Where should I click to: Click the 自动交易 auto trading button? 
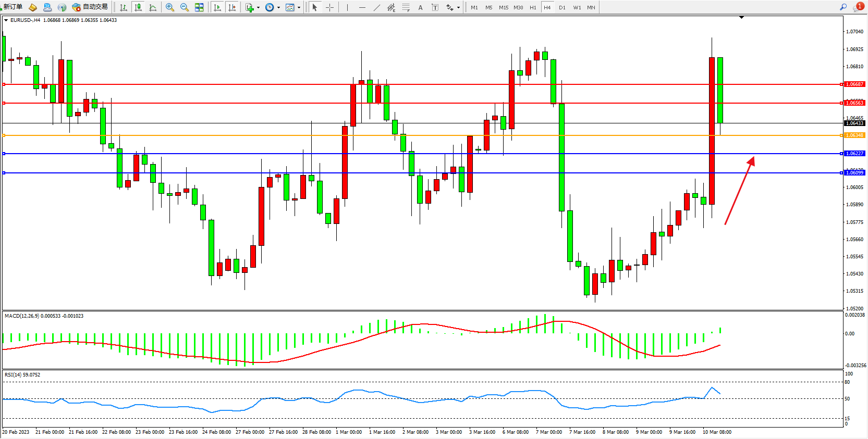90,7
